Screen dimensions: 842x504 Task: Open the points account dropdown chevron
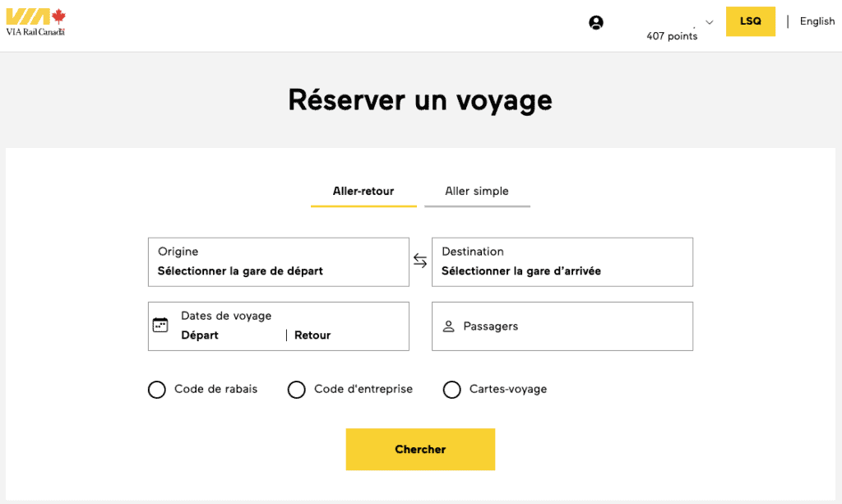click(x=709, y=22)
